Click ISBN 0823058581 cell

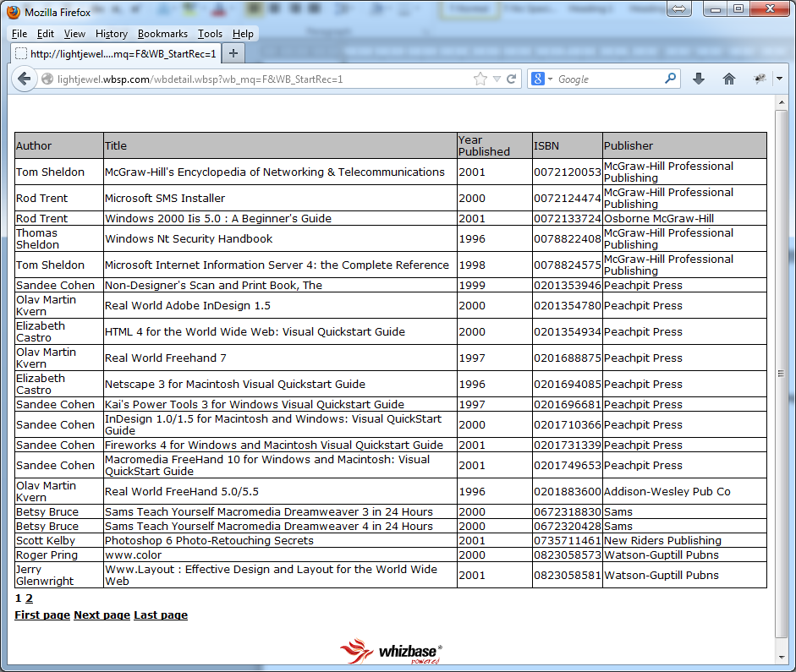(568, 575)
